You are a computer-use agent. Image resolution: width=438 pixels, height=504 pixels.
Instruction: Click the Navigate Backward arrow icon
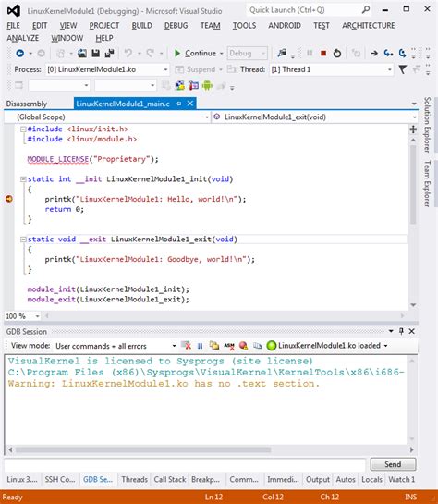tap(20, 53)
